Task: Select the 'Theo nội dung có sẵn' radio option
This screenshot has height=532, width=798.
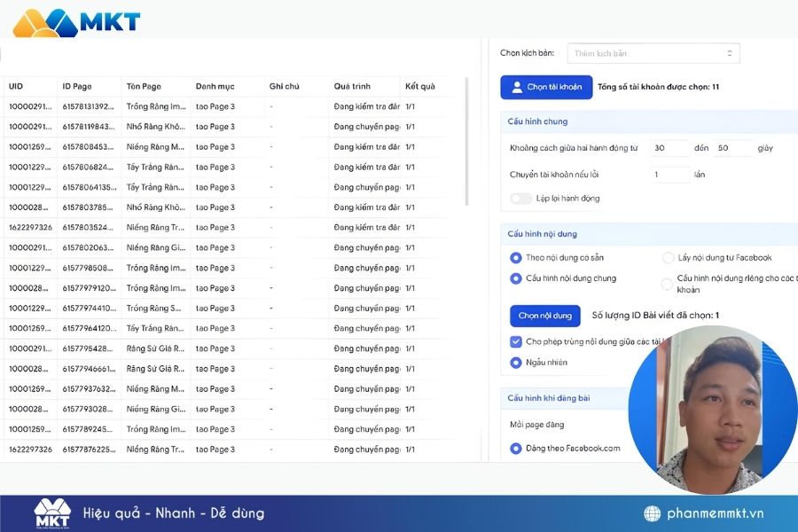Action: 515,256
